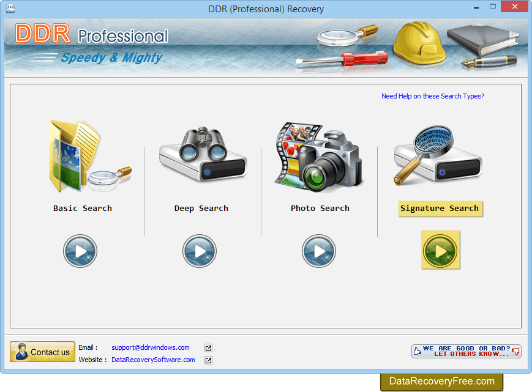The width and height of the screenshot is (532, 392).
Task: Maximize the DDR Recovery window
Action: (493, 7)
